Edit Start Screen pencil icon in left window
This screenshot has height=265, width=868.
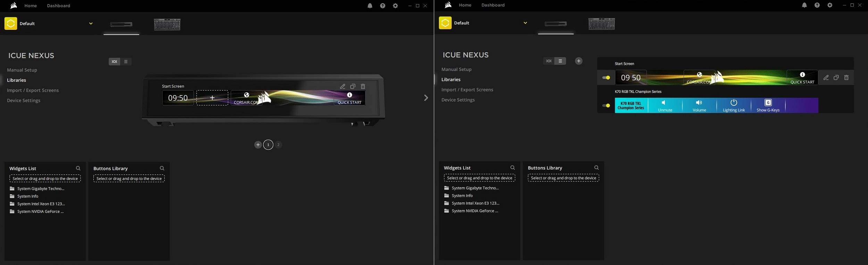(342, 86)
